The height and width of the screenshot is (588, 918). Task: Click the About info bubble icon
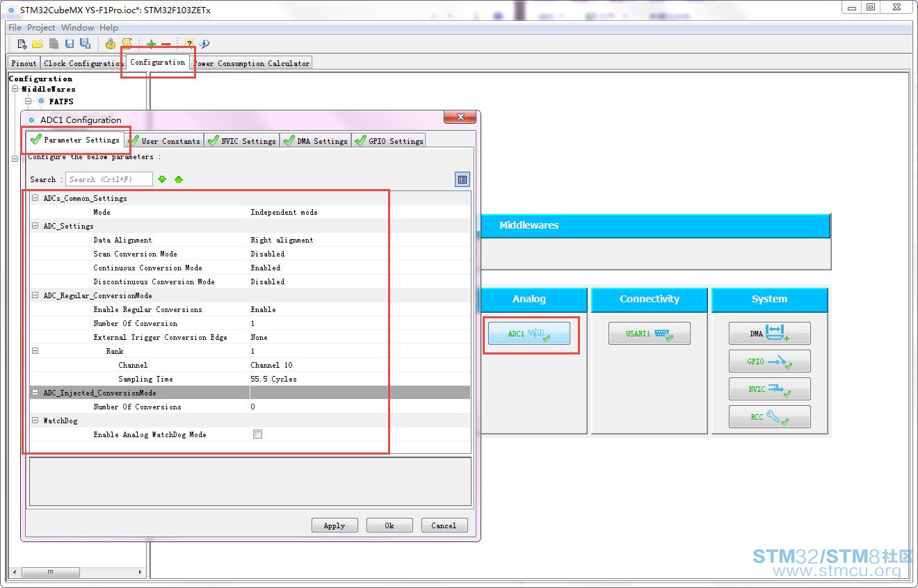[x=204, y=44]
